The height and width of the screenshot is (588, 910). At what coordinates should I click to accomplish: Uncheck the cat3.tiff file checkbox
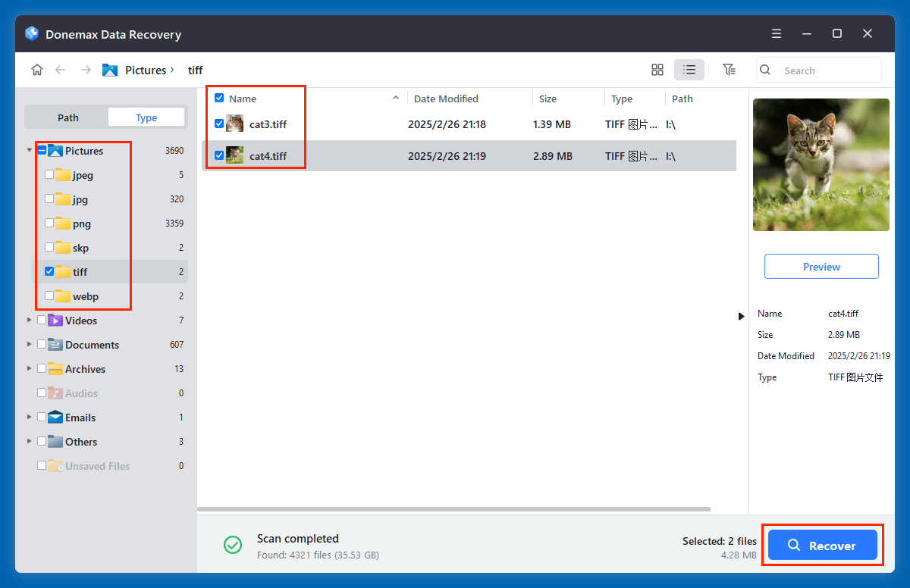pyautogui.click(x=219, y=124)
